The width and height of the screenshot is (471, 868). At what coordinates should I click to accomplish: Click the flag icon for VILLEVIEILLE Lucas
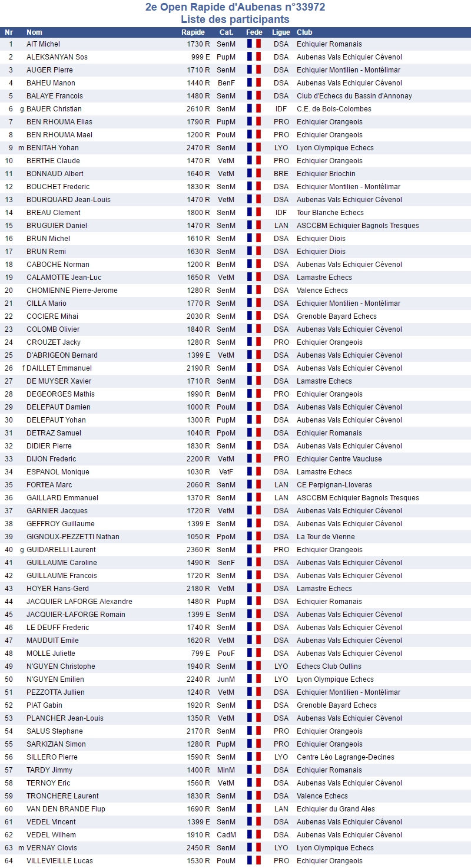[254, 861]
